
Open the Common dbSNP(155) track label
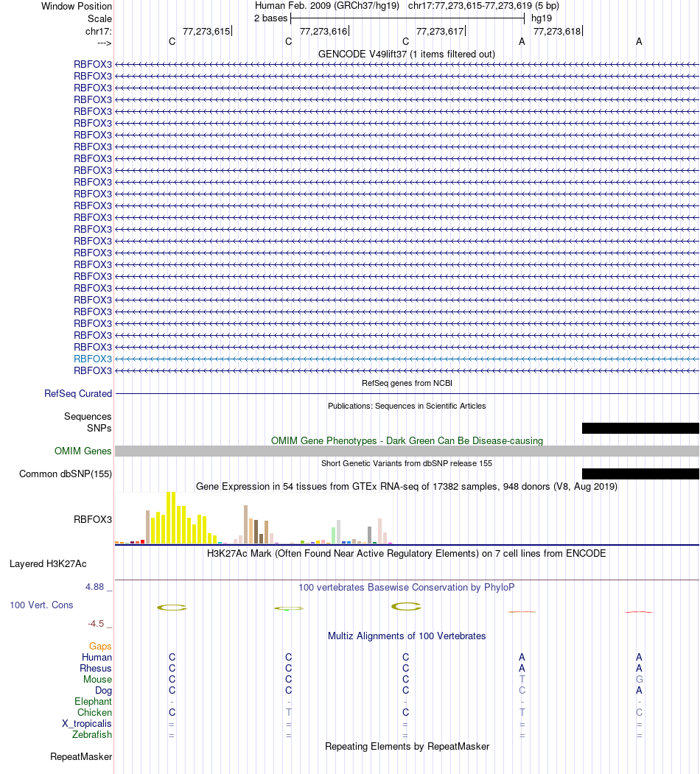(x=66, y=474)
